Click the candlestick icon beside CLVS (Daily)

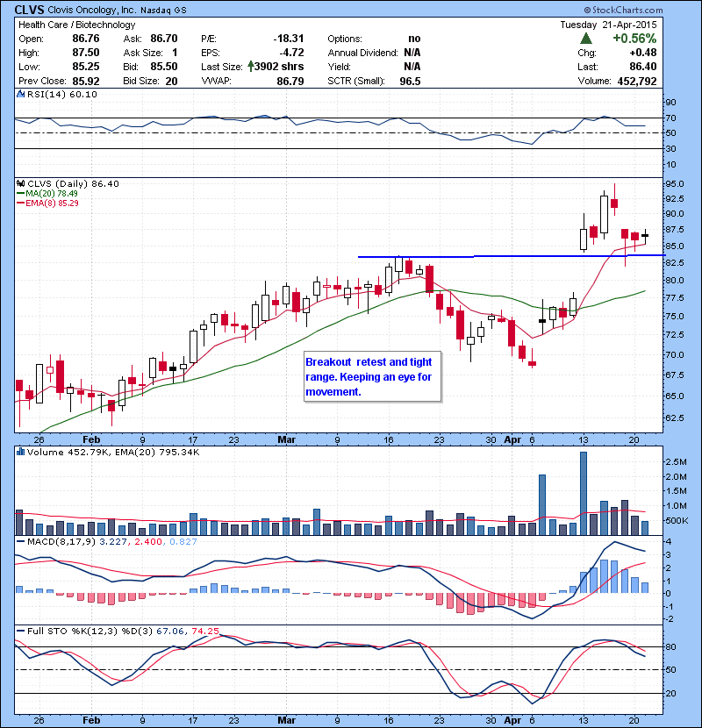(x=21, y=183)
